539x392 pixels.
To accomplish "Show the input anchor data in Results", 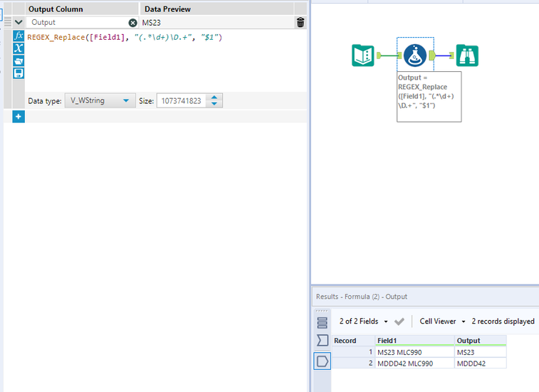I will (x=322, y=341).
